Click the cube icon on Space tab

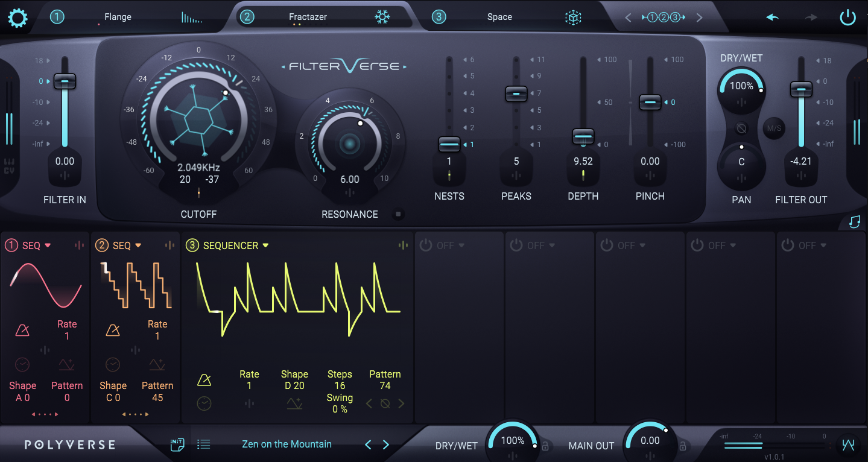[x=572, y=18]
